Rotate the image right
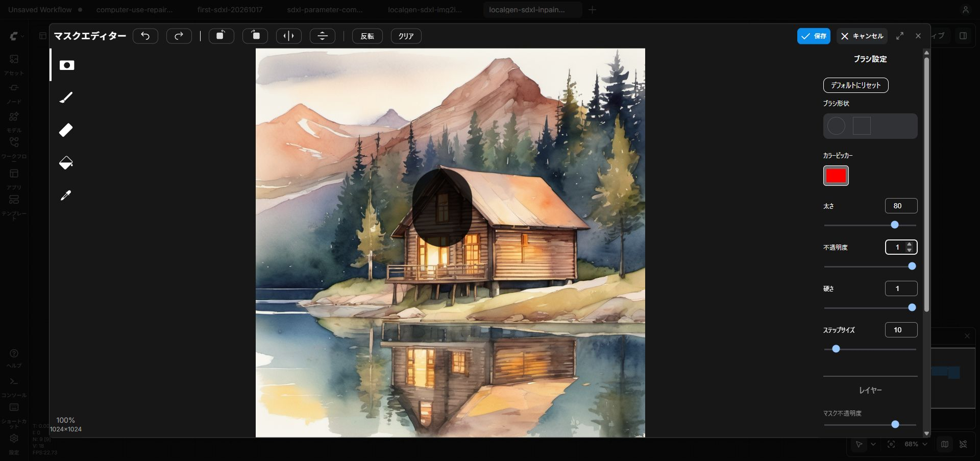This screenshot has height=461, width=980. [x=255, y=36]
